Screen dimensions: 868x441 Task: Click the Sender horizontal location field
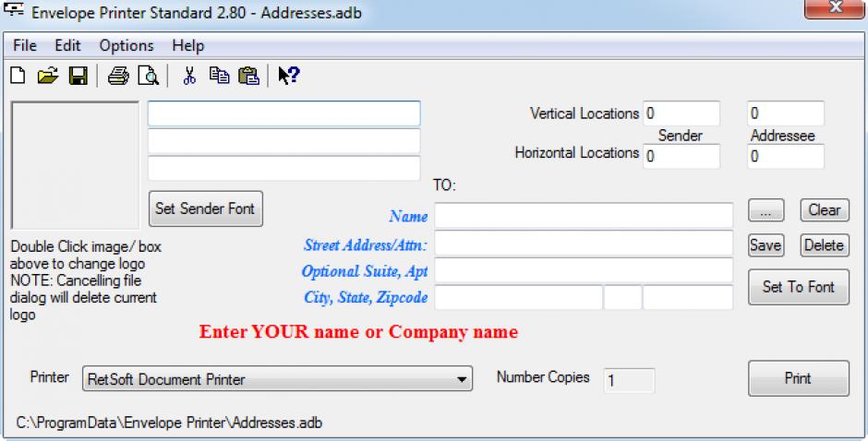point(681,157)
